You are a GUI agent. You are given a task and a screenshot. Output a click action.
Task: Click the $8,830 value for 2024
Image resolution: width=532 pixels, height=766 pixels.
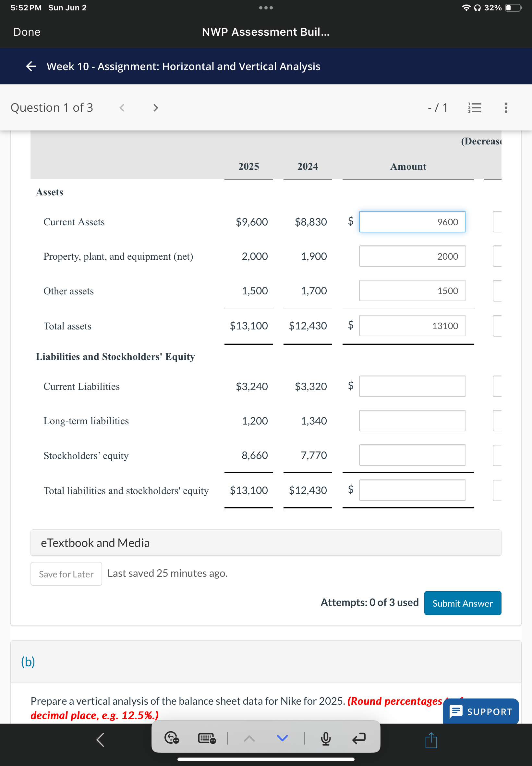coord(311,222)
